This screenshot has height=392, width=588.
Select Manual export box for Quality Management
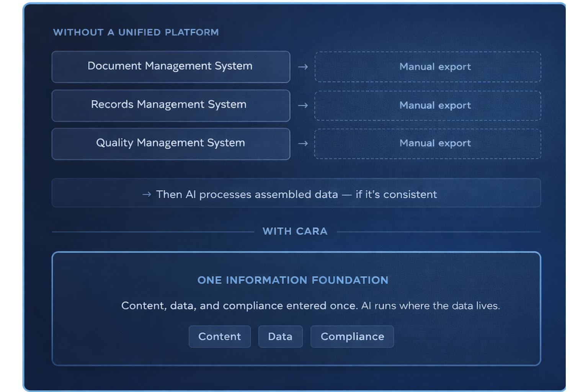click(428, 144)
